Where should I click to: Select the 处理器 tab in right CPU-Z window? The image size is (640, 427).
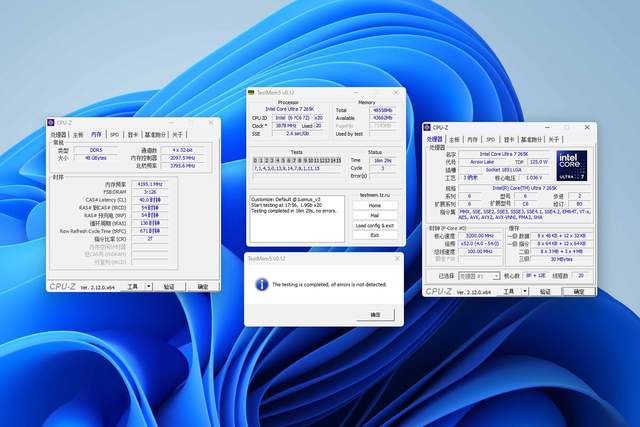click(435, 139)
